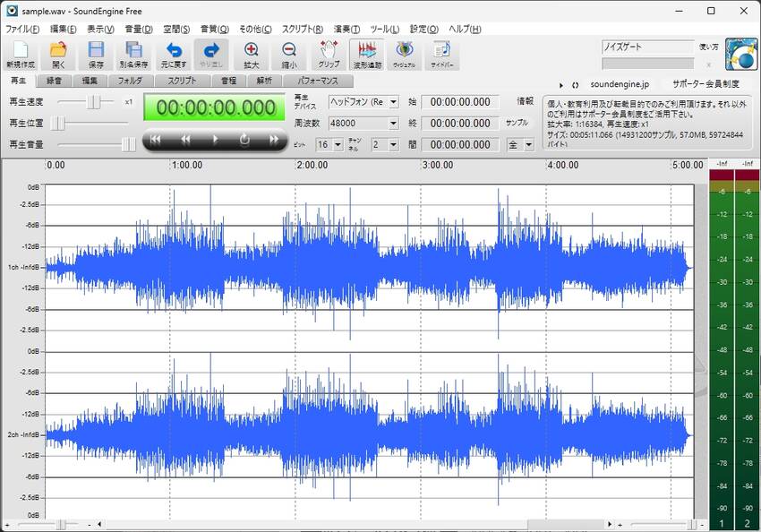
Task: Click the 始 start time field
Action: coord(460,102)
